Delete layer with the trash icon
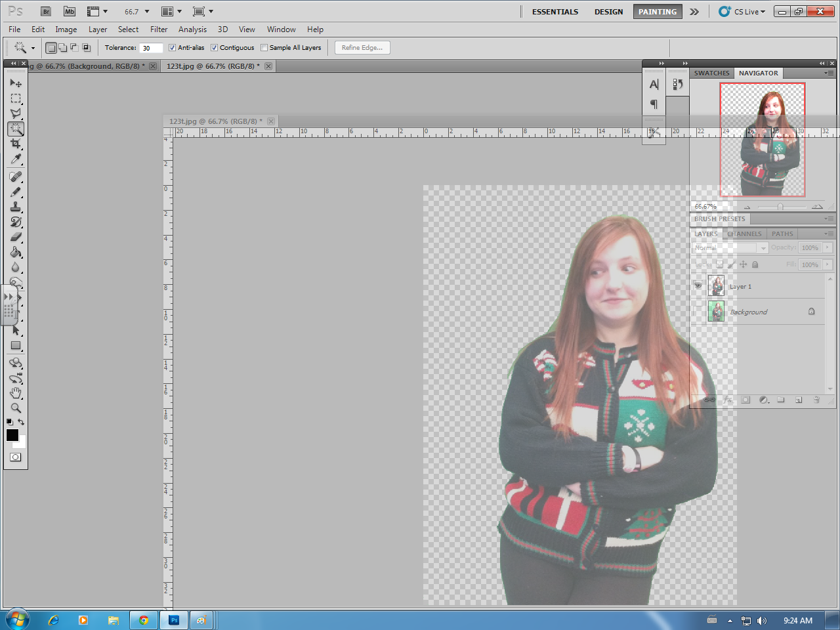 point(816,400)
